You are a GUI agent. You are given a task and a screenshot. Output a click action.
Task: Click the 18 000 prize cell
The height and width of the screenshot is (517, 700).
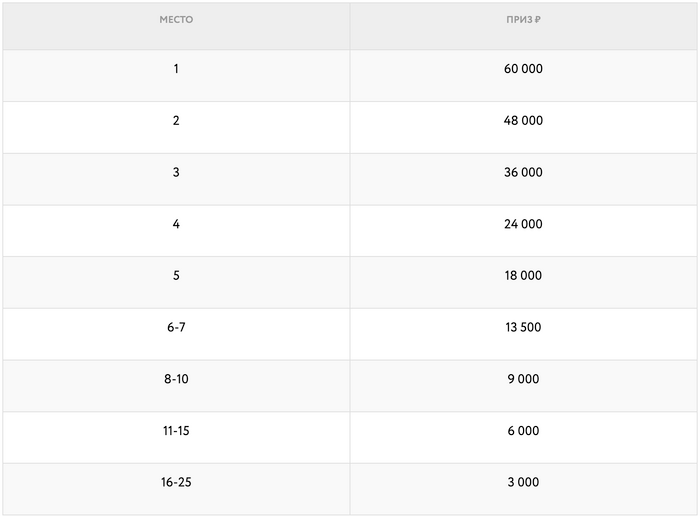pos(523,276)
